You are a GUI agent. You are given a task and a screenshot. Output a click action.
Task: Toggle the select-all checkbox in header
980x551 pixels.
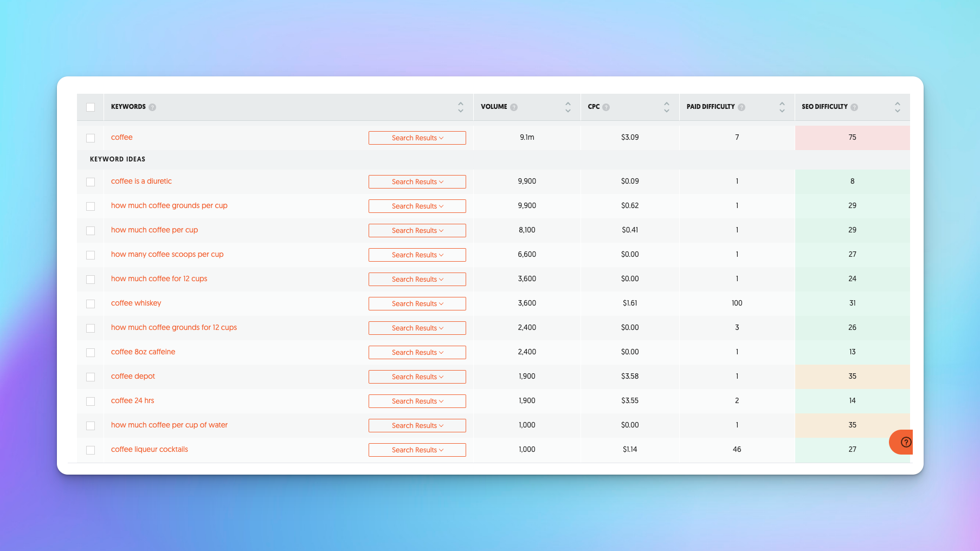(91, 107)
